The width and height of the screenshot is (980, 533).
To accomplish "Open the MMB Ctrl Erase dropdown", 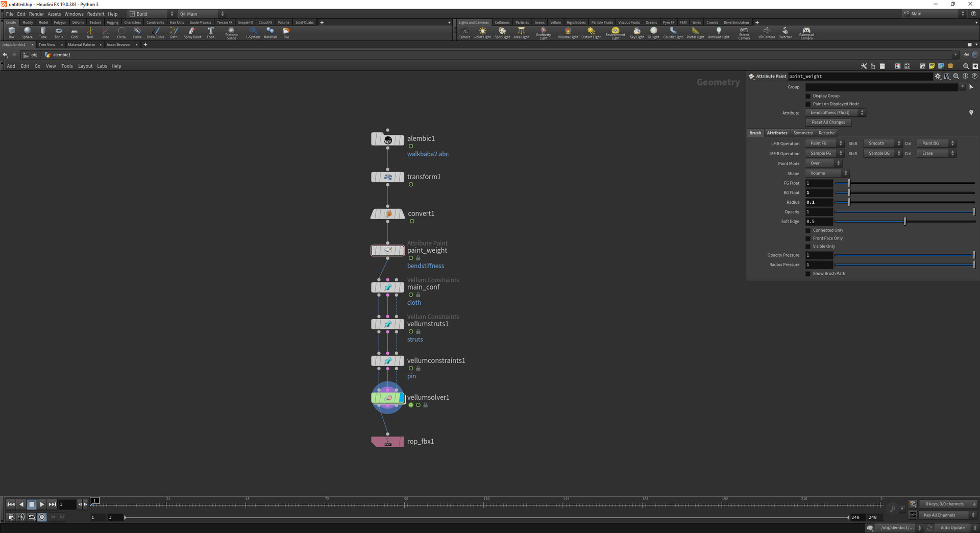I will (x=936, y=153).
